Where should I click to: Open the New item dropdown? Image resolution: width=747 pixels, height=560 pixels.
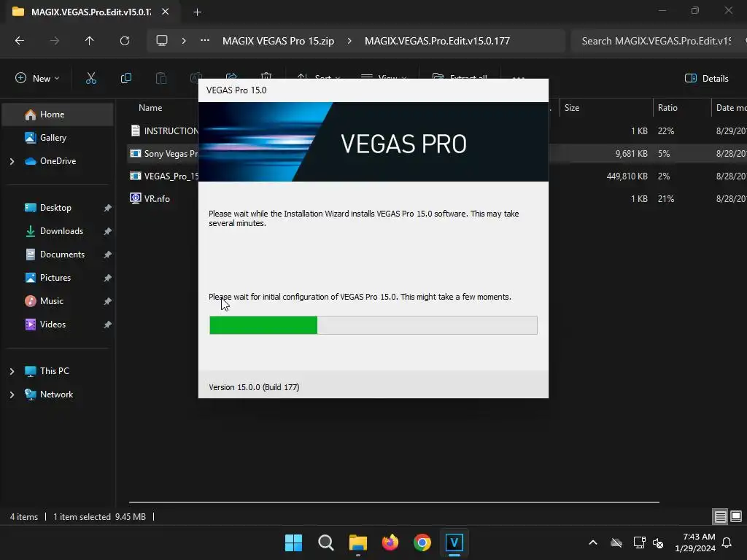(38, 78)
